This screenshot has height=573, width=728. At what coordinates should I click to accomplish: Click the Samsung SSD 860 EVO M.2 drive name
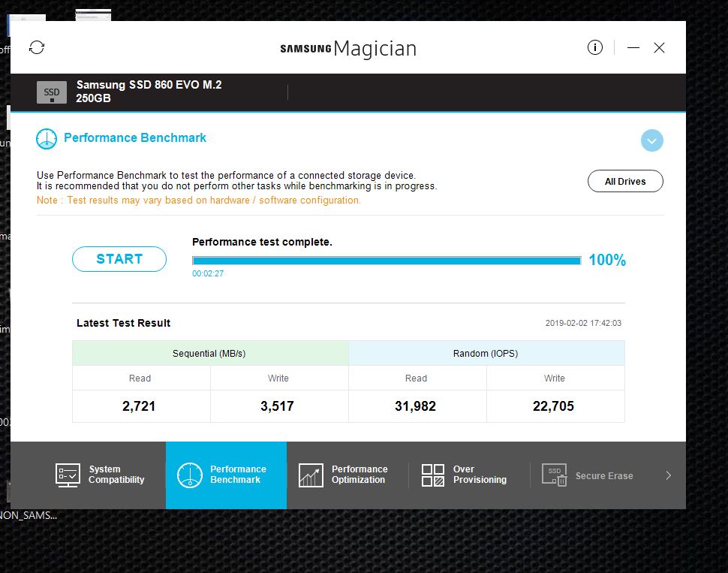[149, 85]
